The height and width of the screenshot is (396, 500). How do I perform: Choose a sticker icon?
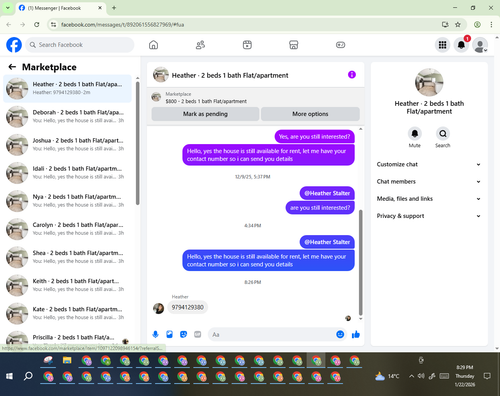tap(183, 334)
